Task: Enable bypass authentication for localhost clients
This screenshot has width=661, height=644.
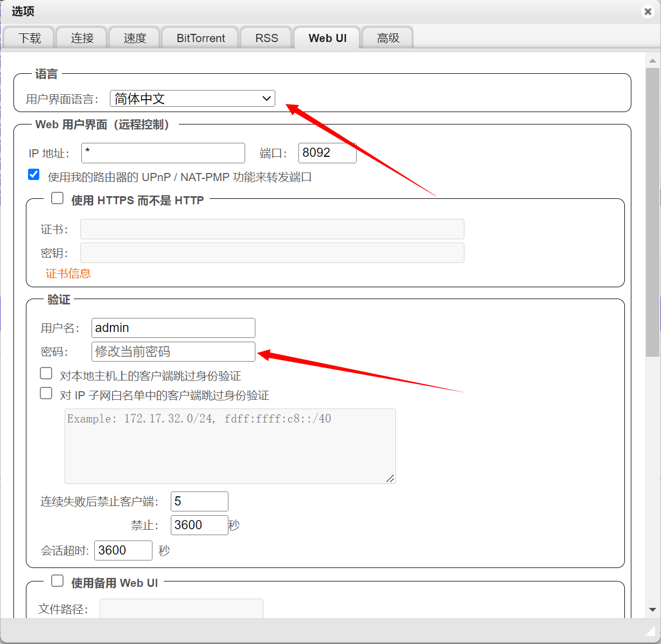Action: [46, 373]
